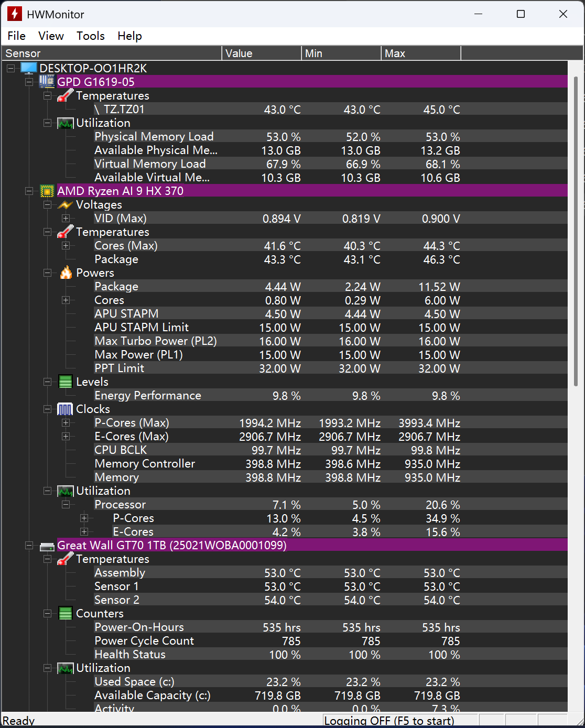Select the Power Cycle Count row

tap(330, 640)
